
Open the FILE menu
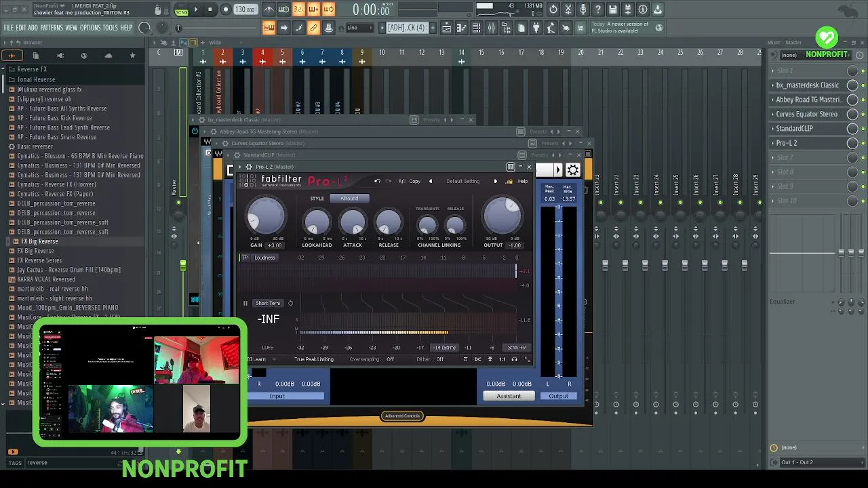click(8, 28)
